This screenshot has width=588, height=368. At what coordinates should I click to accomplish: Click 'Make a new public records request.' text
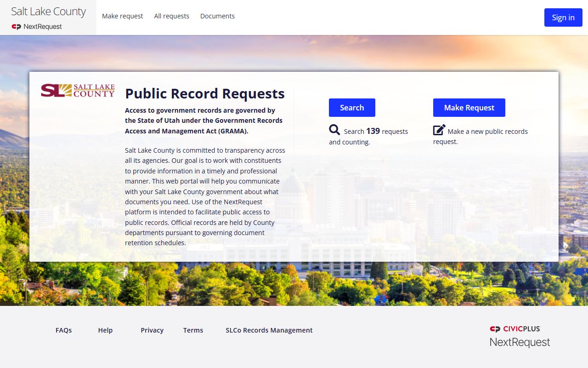[481, 137]
